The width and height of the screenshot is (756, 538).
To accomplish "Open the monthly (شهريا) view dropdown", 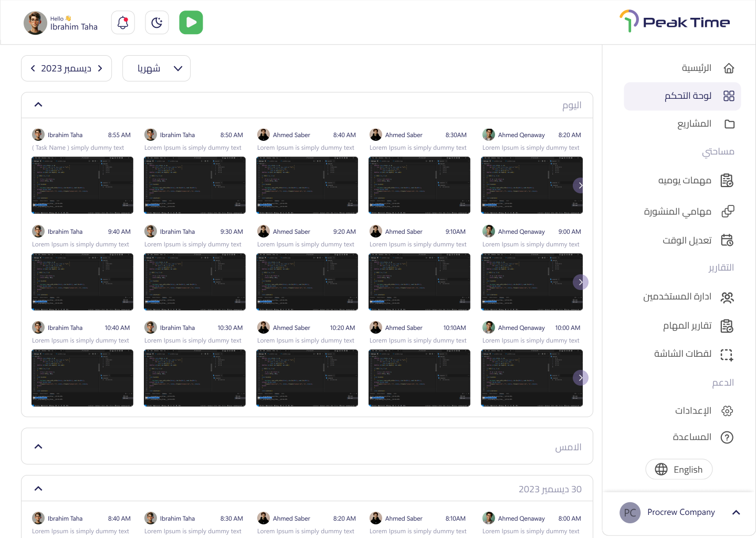I will coord(156,68).
